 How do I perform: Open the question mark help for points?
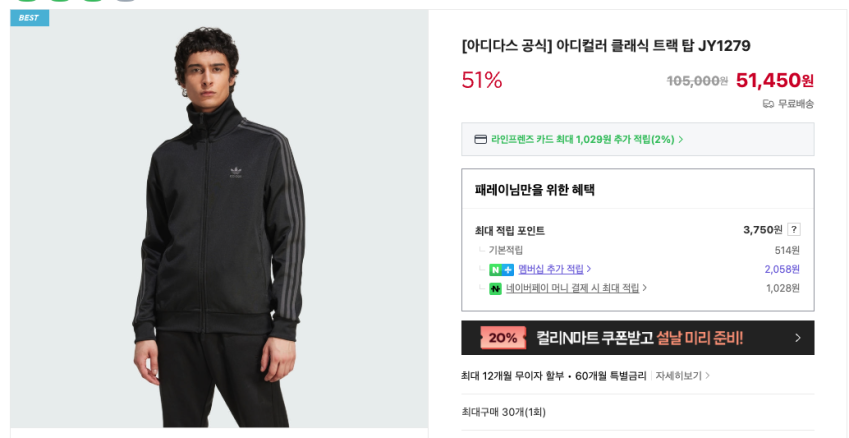point(794,229)
